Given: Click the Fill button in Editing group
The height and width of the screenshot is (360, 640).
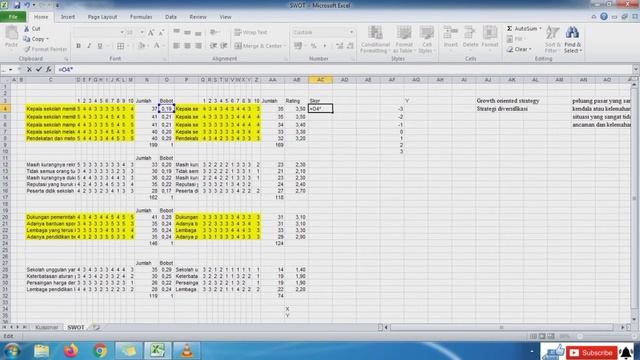Looking at the screenshot, I should click(515, 39).
